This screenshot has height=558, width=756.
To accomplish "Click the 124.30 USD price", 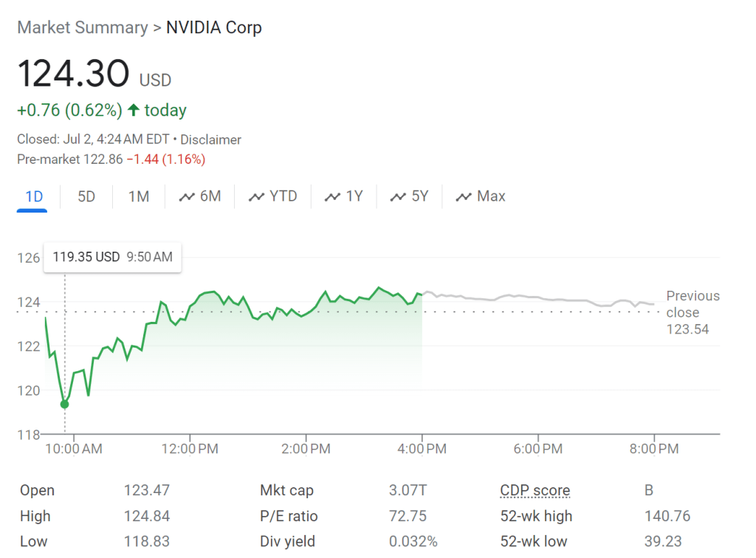I will 74,75.
